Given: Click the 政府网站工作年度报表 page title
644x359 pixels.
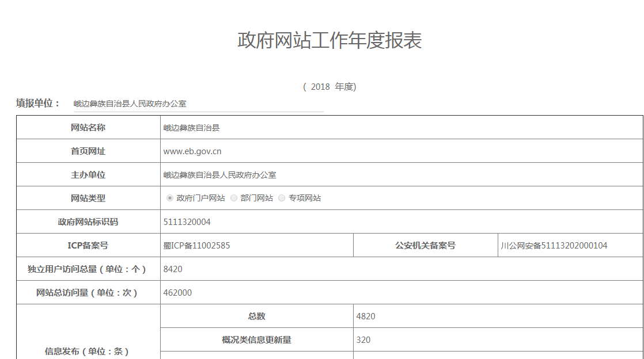Looking at the screenshot, I should 329,40.
